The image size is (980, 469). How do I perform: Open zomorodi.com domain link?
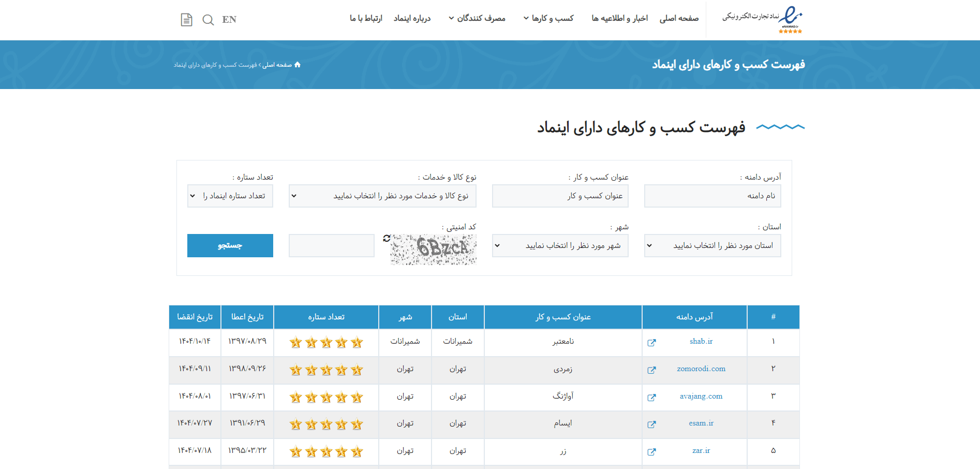coord(701,369)
